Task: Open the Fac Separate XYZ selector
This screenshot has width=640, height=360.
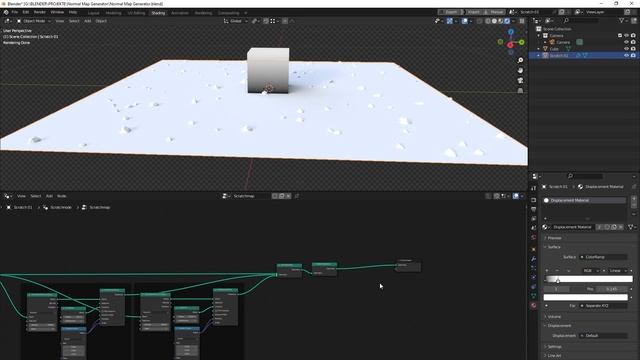Action: point(603,306)
